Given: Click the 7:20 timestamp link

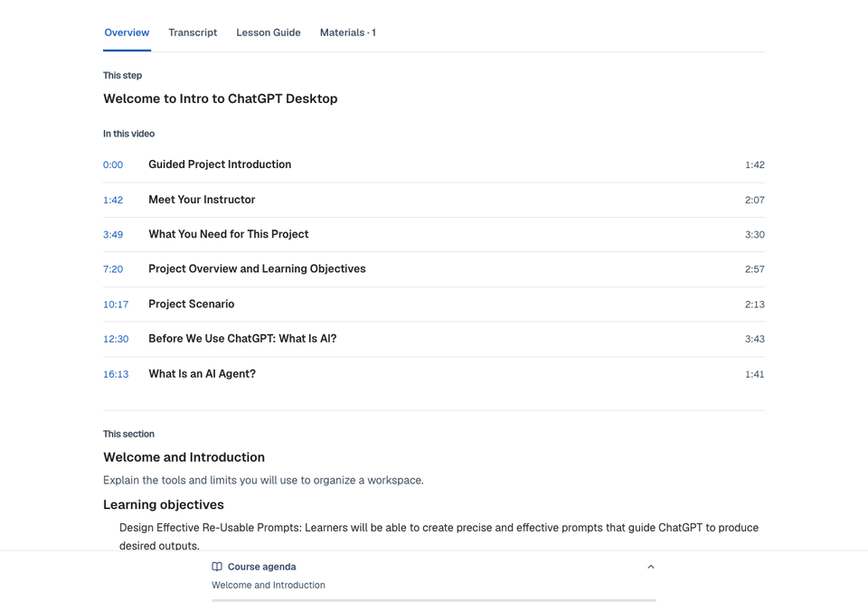Looking at the screenshot, I should click(x=113, y=269).
